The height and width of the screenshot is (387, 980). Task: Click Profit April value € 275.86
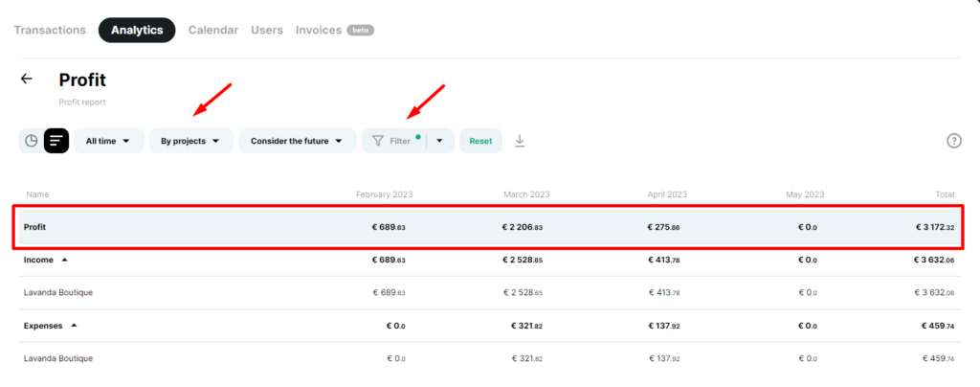(x=664, y=227)
